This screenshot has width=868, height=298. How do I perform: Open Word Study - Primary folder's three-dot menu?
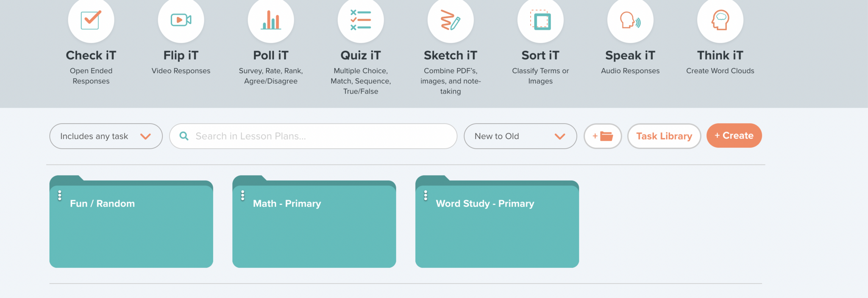pos(426,195)
